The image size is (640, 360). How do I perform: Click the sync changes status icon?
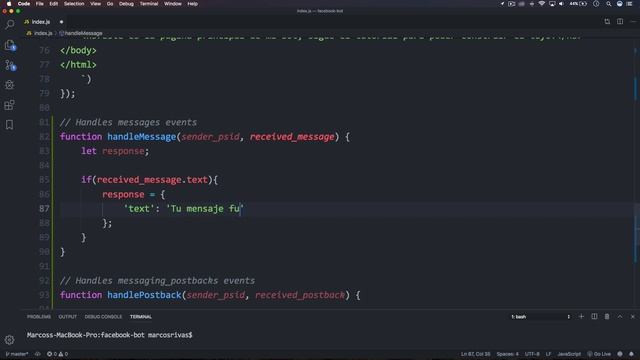[38, 354]
